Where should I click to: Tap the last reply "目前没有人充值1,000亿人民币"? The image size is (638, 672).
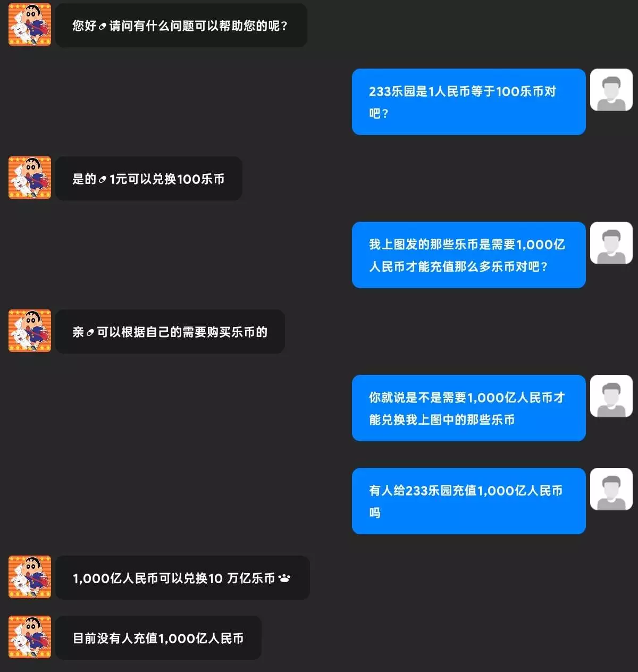coord(158,638)
